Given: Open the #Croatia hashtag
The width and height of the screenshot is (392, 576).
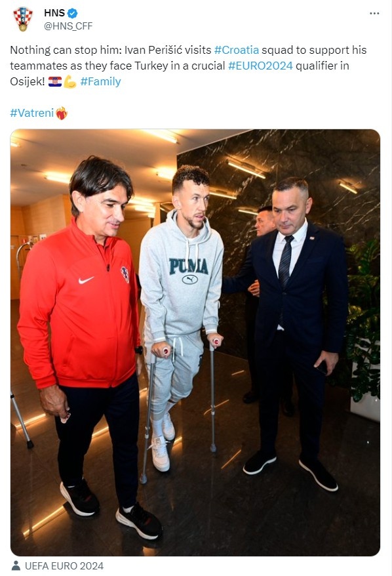Looking at the screenshot, I should pos(237,50).
